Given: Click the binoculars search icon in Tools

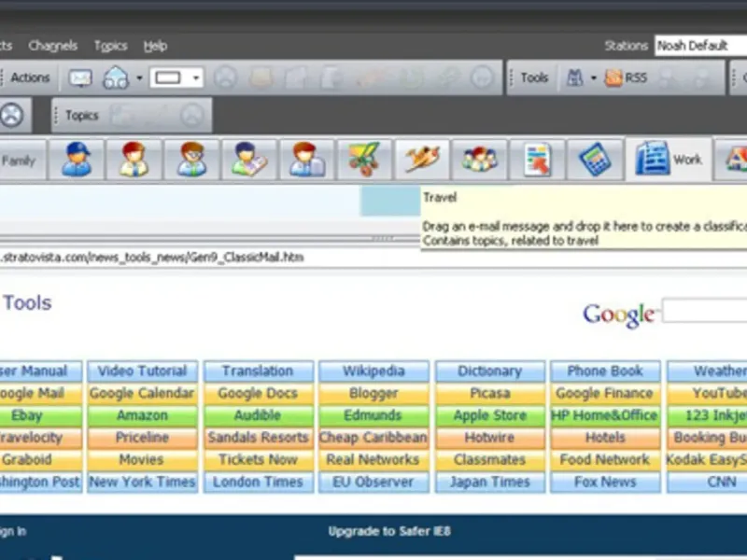Looking at the screenshot, I should [x=574, y=77].
